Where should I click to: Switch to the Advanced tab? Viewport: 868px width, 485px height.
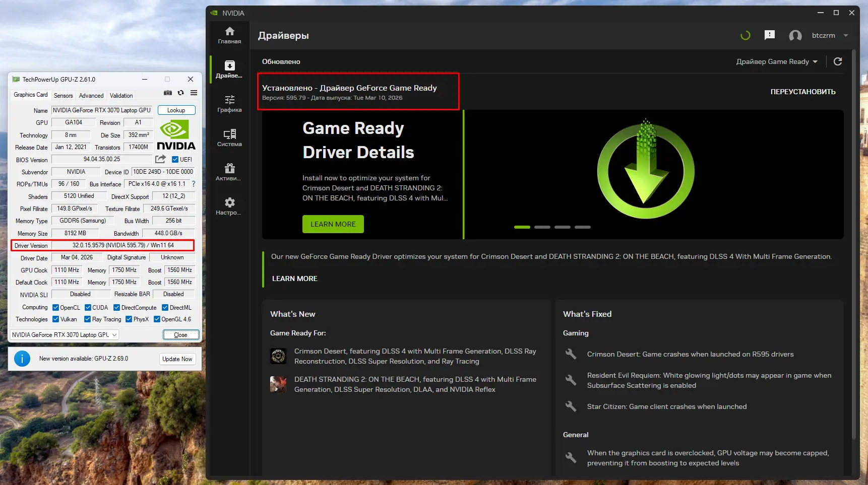point(91,96)
